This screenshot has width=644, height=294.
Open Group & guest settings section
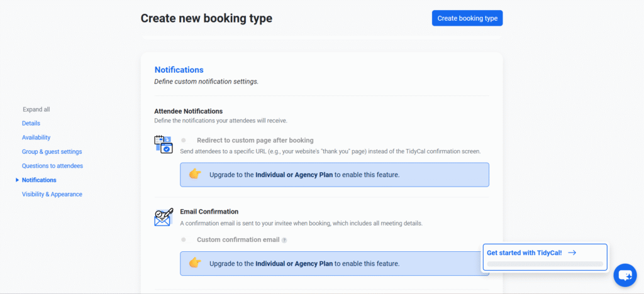pyautogui.click(x=52, y=151)
